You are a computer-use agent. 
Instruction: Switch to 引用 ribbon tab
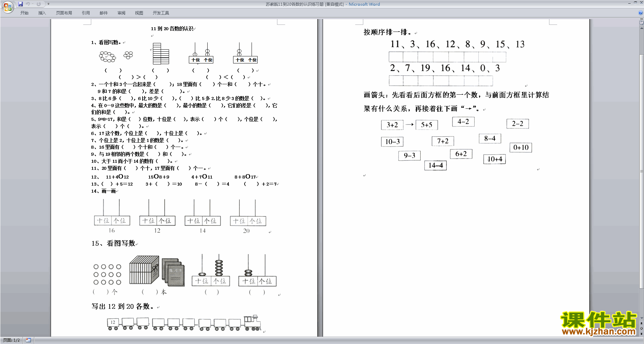click(x=86, y=13)
